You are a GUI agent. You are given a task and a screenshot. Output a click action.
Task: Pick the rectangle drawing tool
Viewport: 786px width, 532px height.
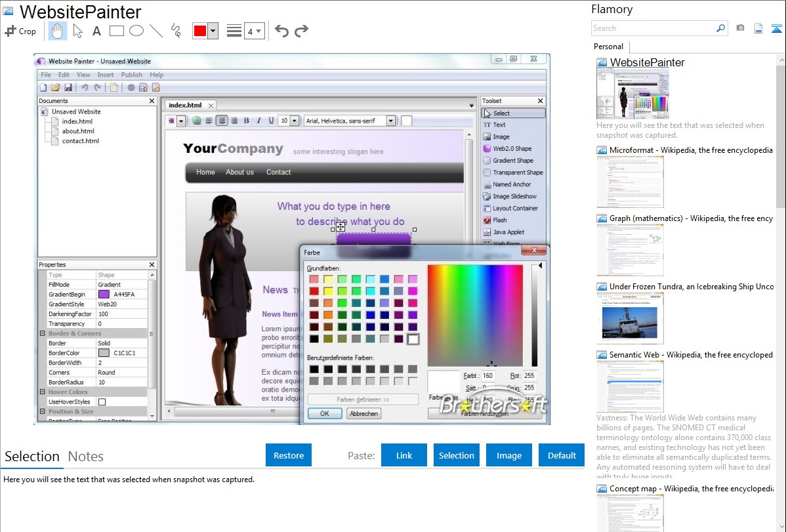(116, 31)
